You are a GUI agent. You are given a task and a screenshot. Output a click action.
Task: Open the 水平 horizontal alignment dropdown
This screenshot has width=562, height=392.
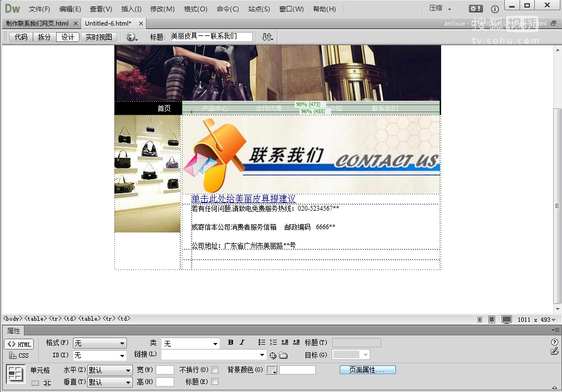point(109,370)
